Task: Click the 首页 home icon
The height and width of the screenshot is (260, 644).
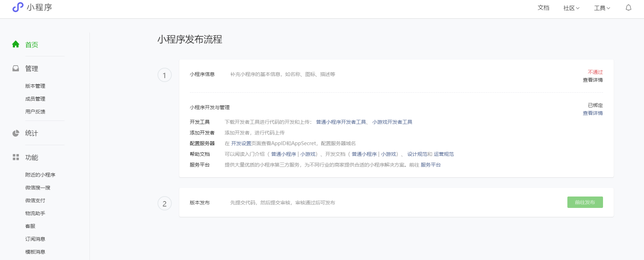Action: coord(16,44)
